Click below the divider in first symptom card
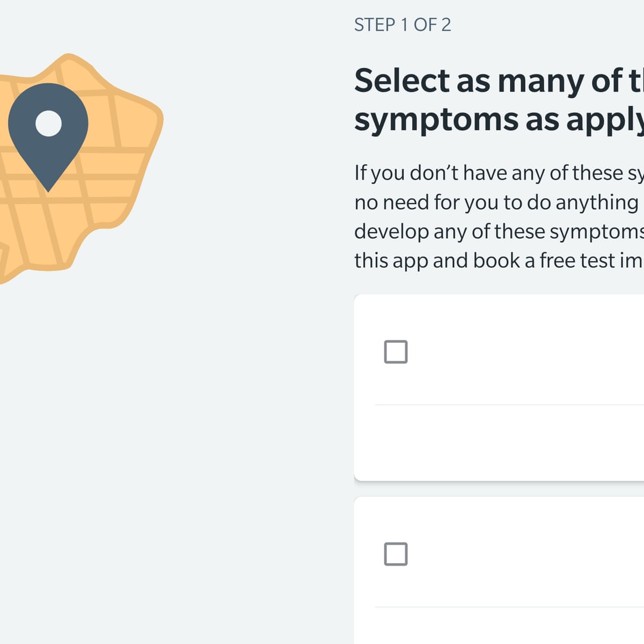The image size is (644, 644). (x=499, y=443)
